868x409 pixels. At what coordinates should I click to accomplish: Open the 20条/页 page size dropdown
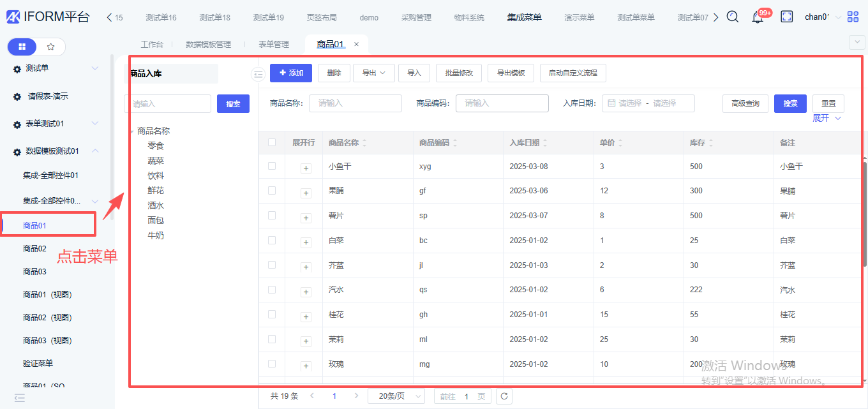coord(396,396)
